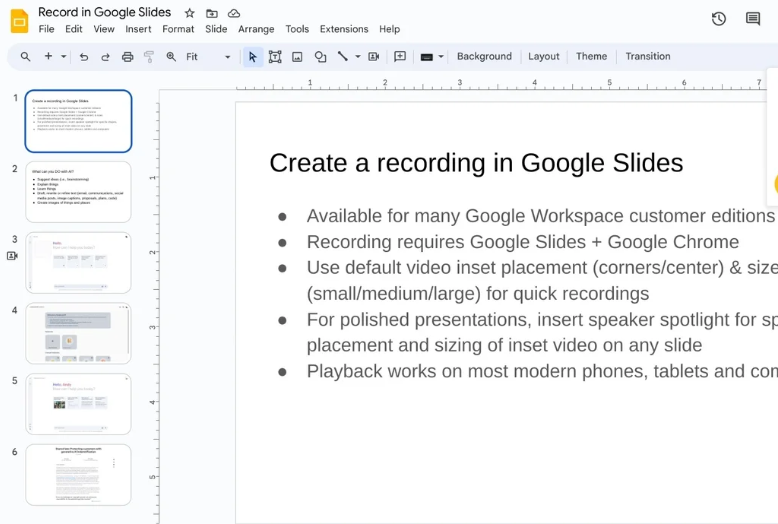Click the Insert image icon
Viewport: 778px width, 524px height.
[297, 57]
